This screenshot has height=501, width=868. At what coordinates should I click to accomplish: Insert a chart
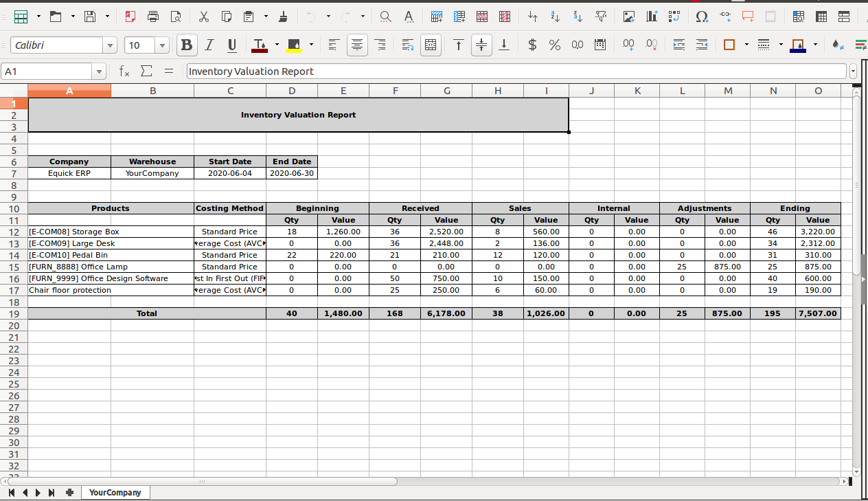(x=652, y=16)
